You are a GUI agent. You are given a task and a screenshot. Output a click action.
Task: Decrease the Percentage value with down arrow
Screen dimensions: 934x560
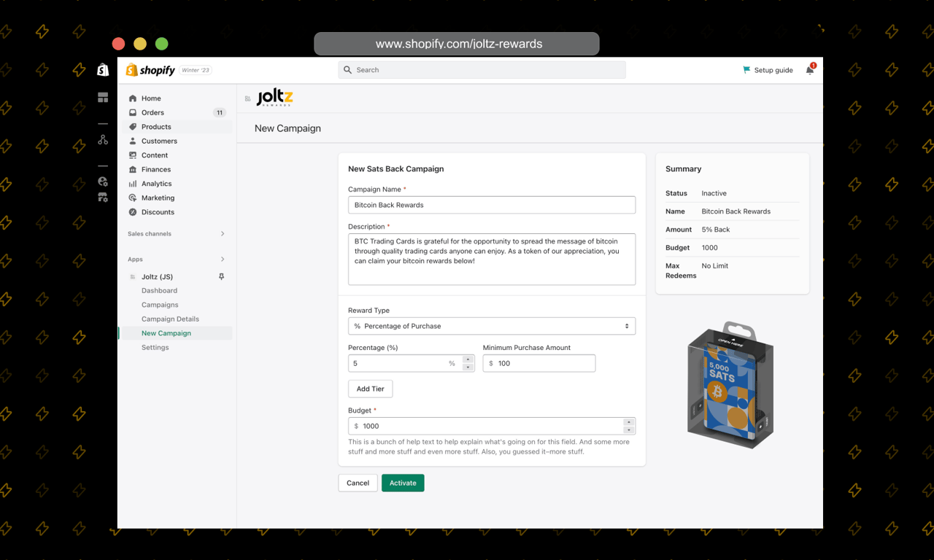(468, 367)
